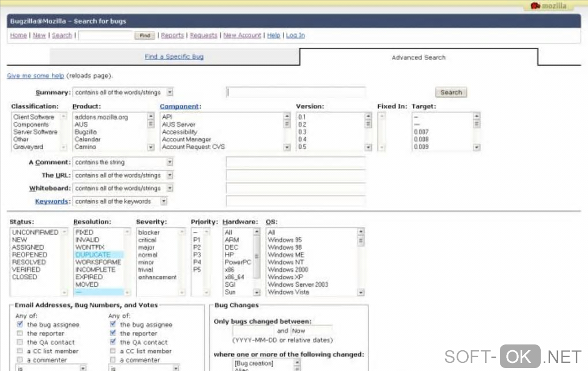
Task: Focus the Whiteboard text field
Action: [296, 188]
